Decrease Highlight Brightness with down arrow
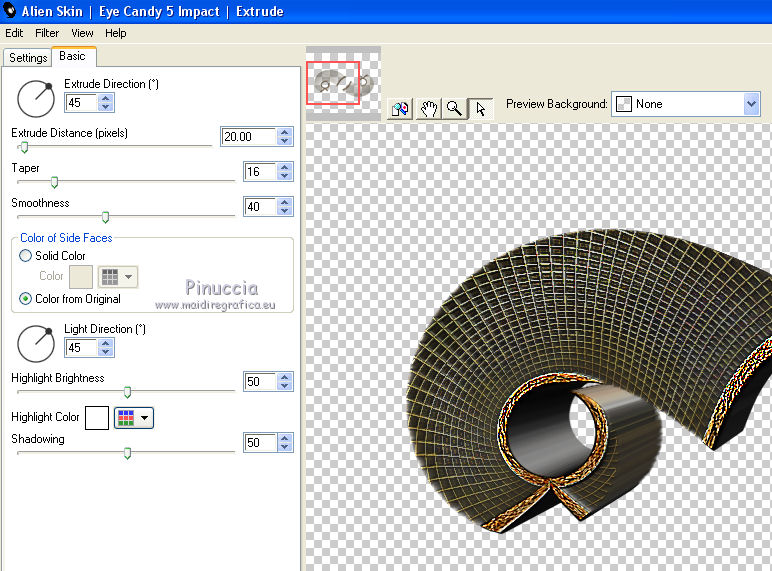772x571 pixels. click(x=285, y=386)
